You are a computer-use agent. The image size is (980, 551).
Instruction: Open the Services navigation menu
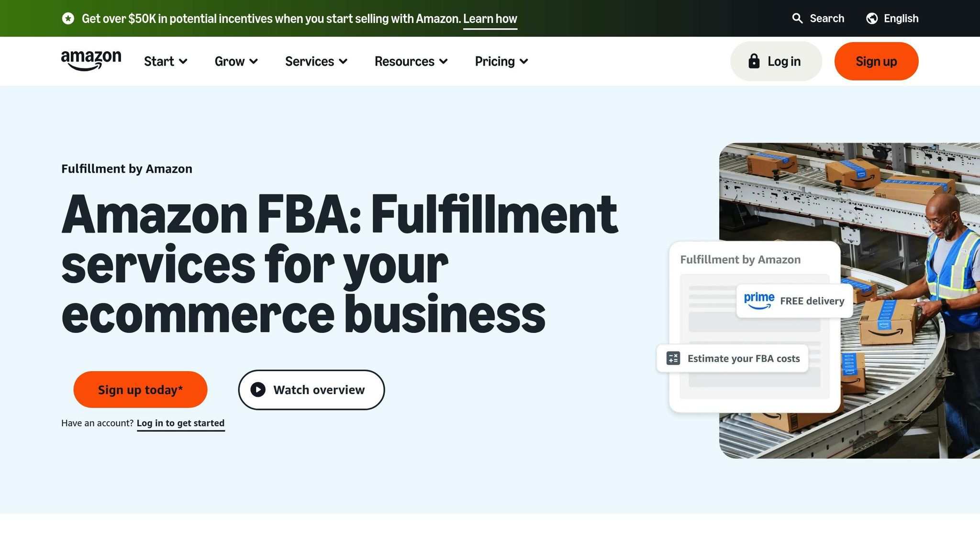click(316, 61)
